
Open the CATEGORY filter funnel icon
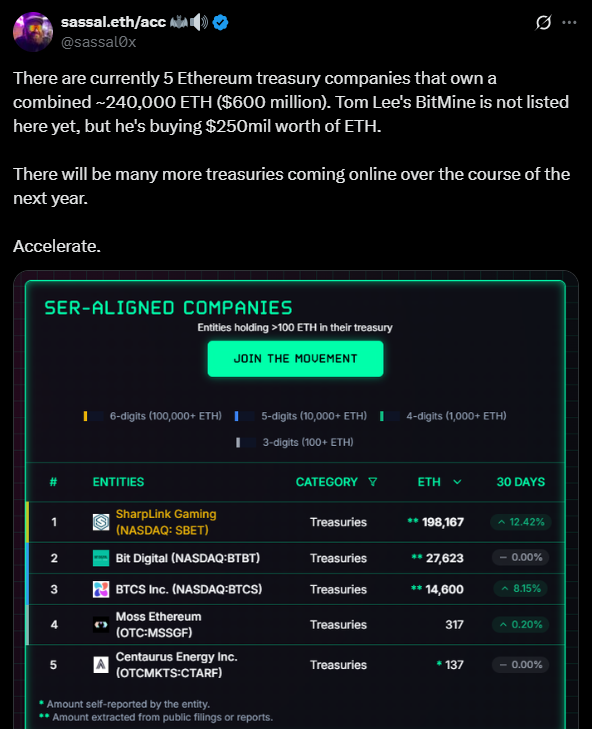coord(372,482)
